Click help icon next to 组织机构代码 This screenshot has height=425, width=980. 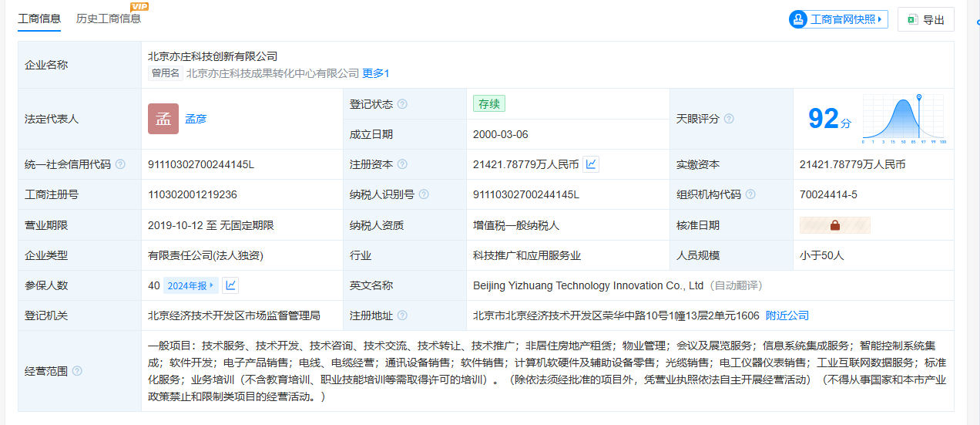[x=750, y=194]
